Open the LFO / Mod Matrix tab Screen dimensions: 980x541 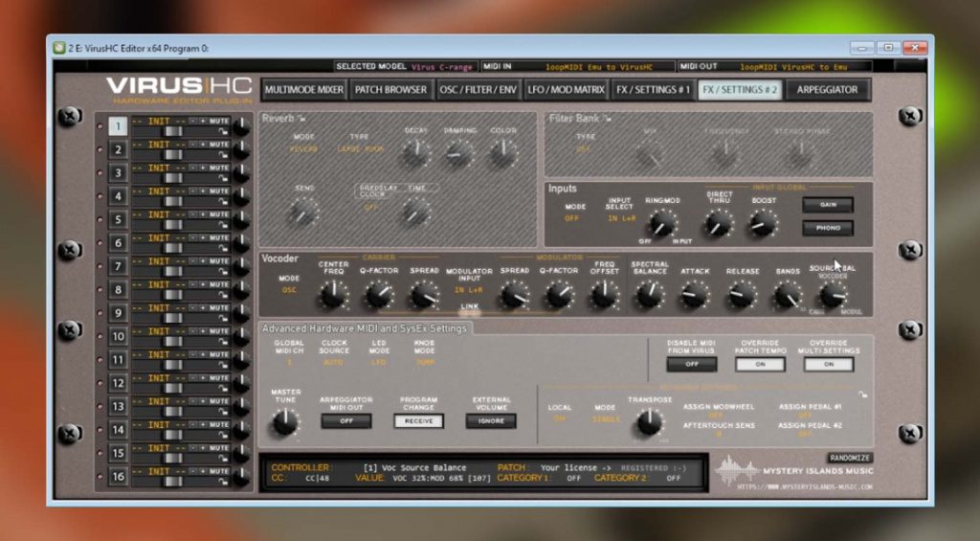point(566,89)
